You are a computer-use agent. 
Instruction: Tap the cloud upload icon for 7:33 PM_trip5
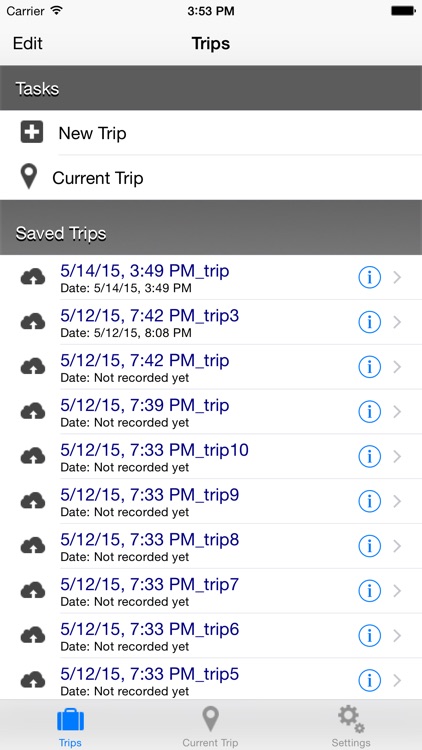[x=33, y=680]
